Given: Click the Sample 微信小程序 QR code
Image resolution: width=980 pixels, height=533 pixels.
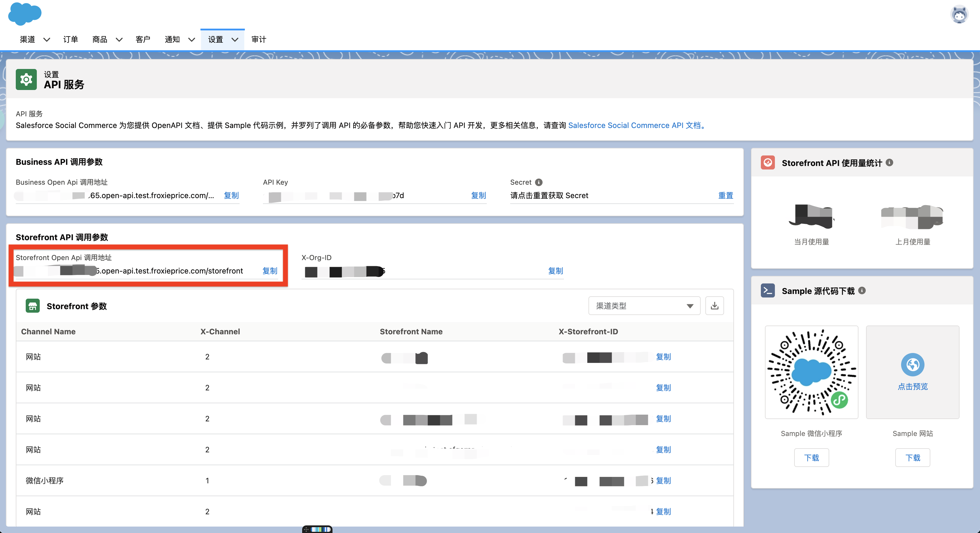Looking at the screenshot, I should [x=811, y=372].
